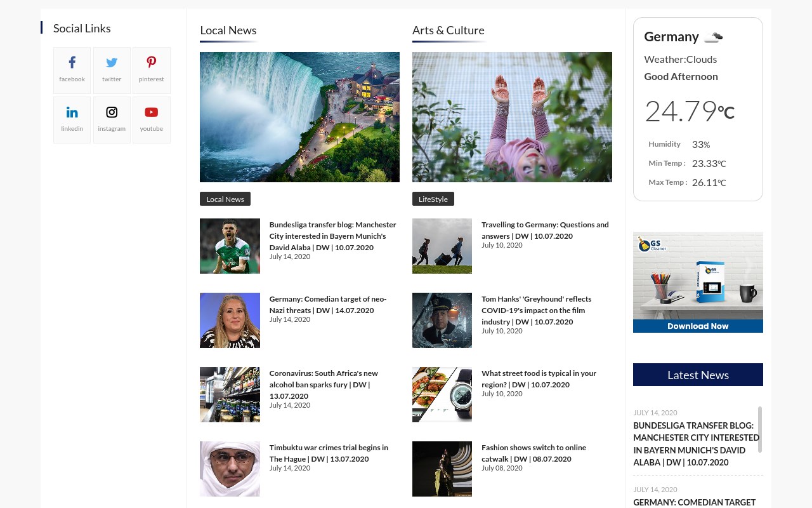Click the GS Cleaner Download Now banner
Screen dimensions: 812x508
pyautogui.click(x=698, y=282)
